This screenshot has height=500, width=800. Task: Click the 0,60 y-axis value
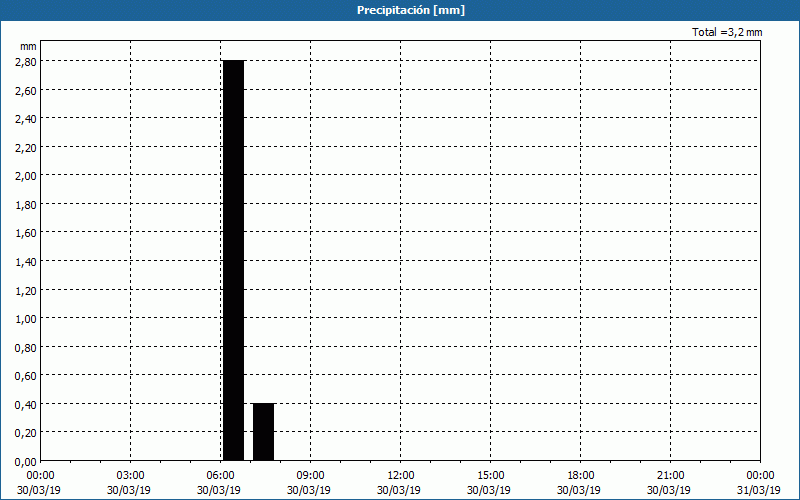click(x=27, y=376)
